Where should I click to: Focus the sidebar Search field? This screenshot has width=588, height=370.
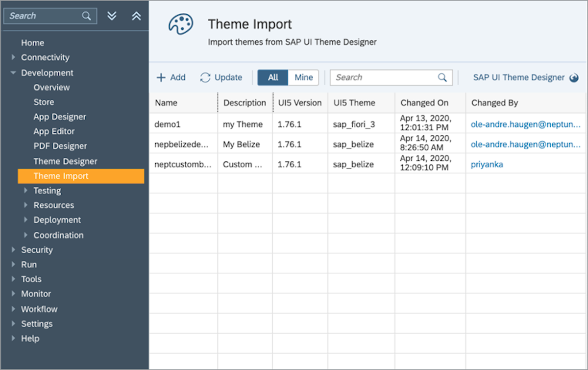[50, 16]
